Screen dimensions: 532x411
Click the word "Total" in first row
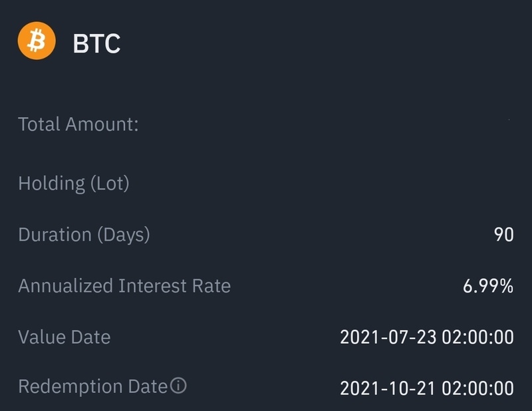39,124
